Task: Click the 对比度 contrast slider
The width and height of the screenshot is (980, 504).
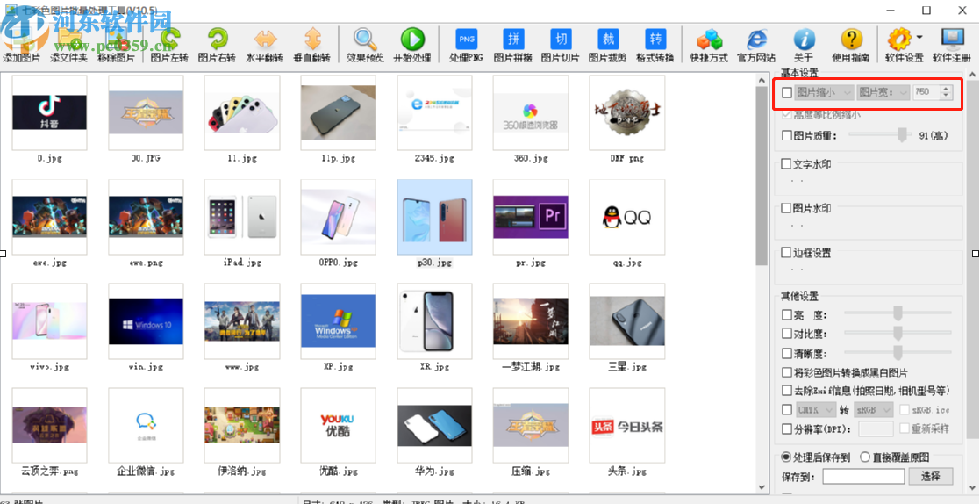Action: [898, 333]
